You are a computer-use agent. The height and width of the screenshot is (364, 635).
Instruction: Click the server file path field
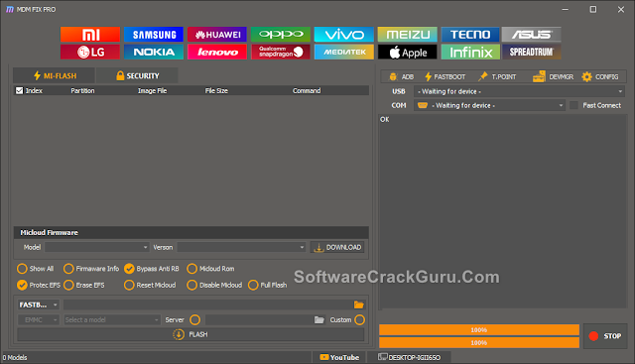pos(260,320)
